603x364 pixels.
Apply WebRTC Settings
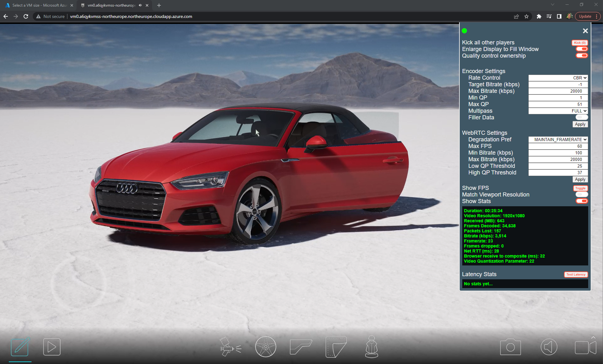tap(580, 179)
